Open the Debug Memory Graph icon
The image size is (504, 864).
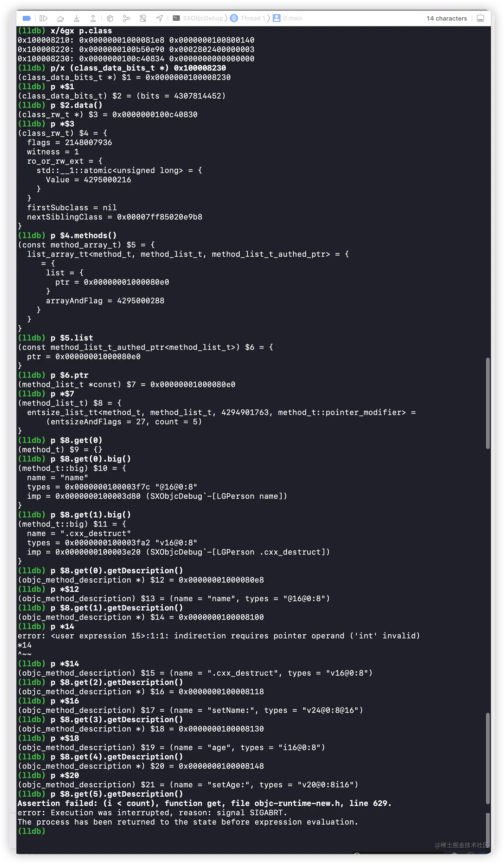click(x=126, y=18)
